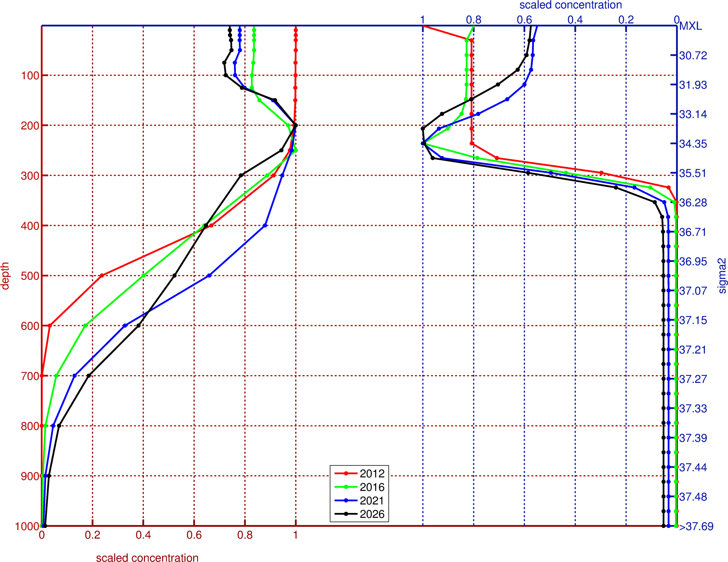Click the black line sample in legend

(346, 514)
